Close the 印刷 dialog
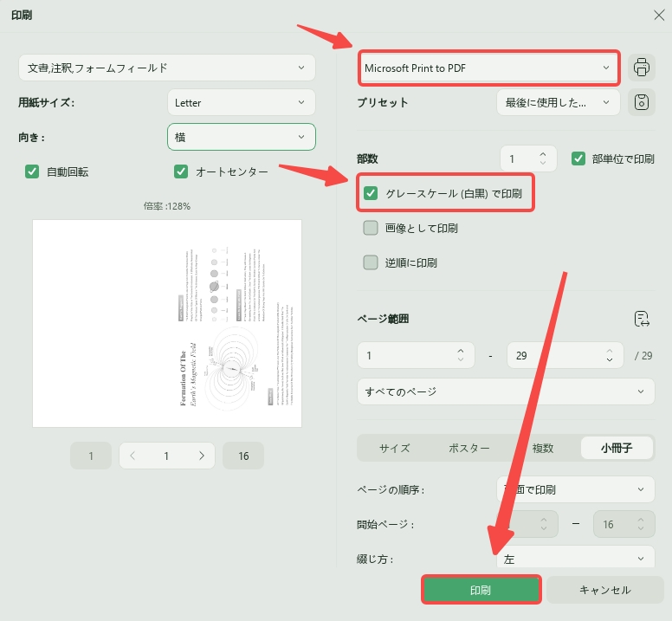The width and height of the screenshot is (672, 621). click(x=659, y=15)
